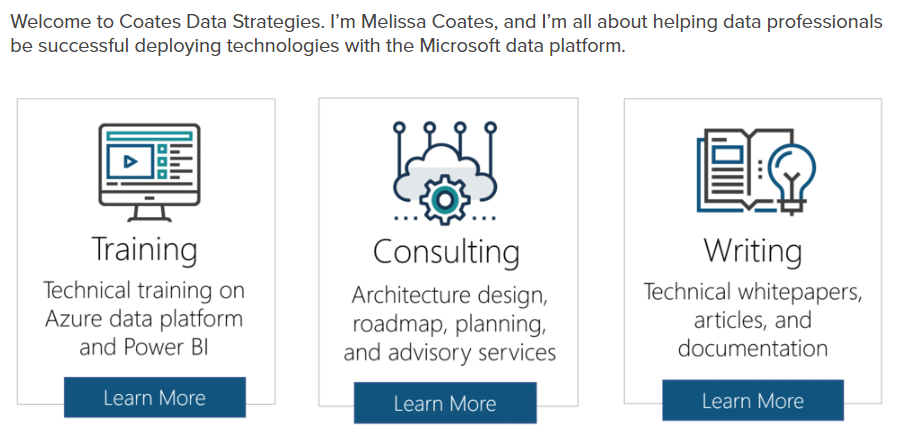
Task: Open Learn More under Training
Action: pos(154,398)
